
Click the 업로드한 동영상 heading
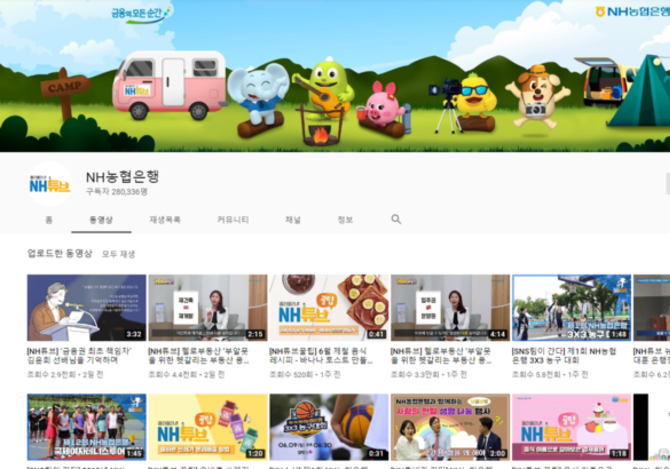[x=60, y=253]
